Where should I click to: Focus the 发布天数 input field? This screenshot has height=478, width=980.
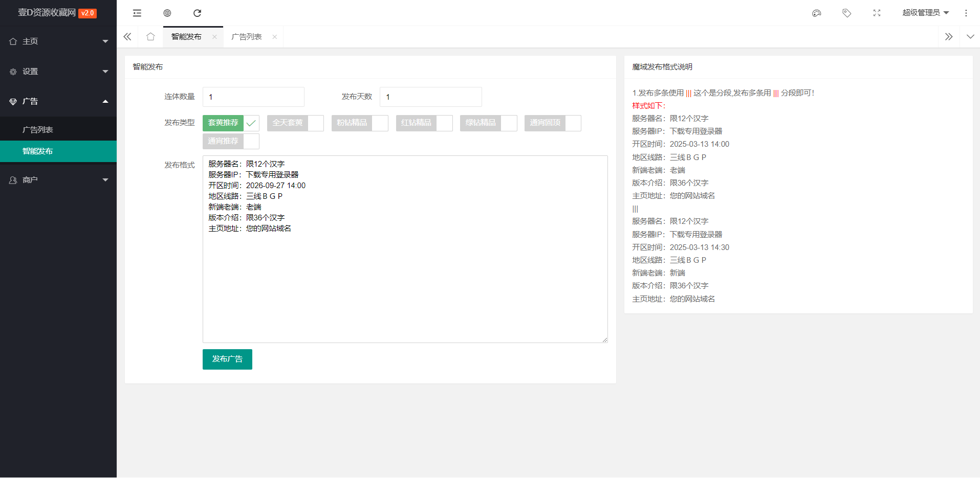430,97
